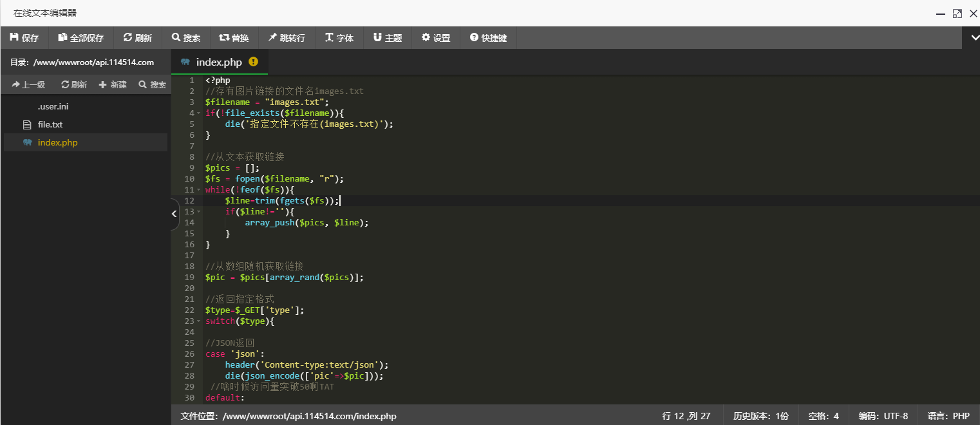This screenshot has width=980, height=425.
Task: Click the <?php opening tag
Action: 218,80
